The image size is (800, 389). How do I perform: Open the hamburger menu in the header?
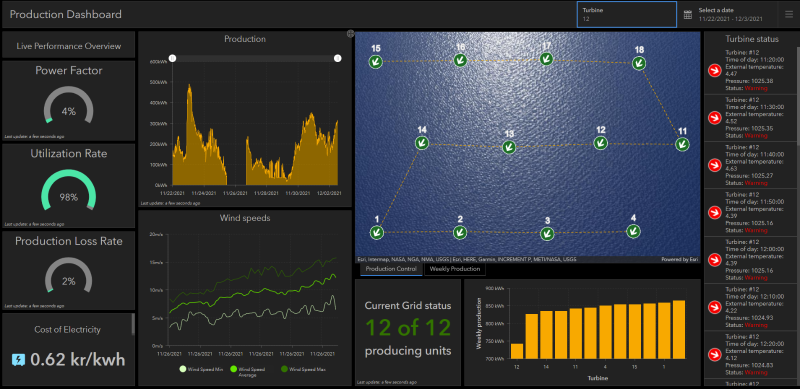(789, 14)
